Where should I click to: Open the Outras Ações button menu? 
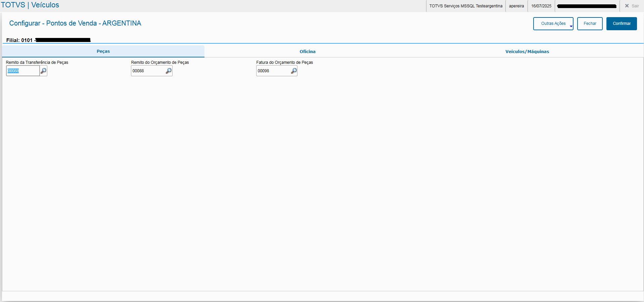553,24
